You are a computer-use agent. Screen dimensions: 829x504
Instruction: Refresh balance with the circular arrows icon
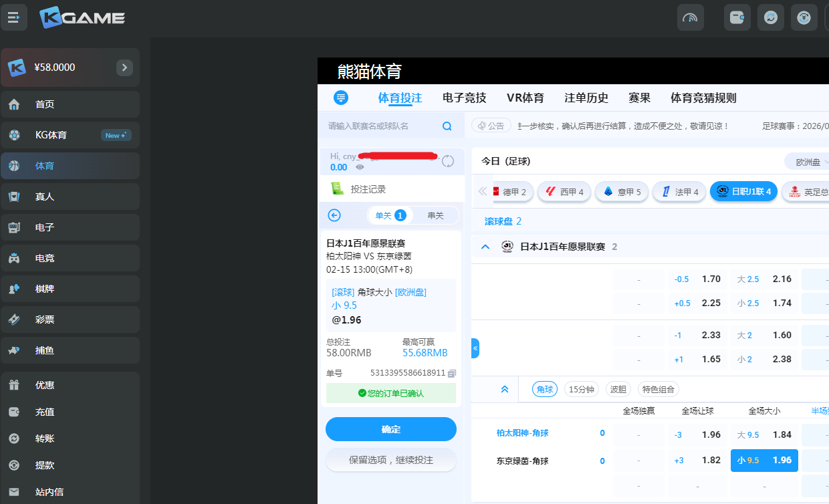(448, 161)
